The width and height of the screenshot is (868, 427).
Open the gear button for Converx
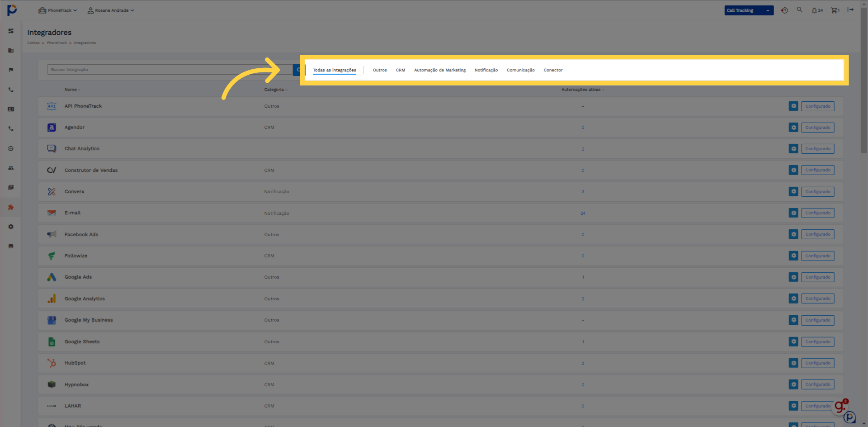coord(793,192)
